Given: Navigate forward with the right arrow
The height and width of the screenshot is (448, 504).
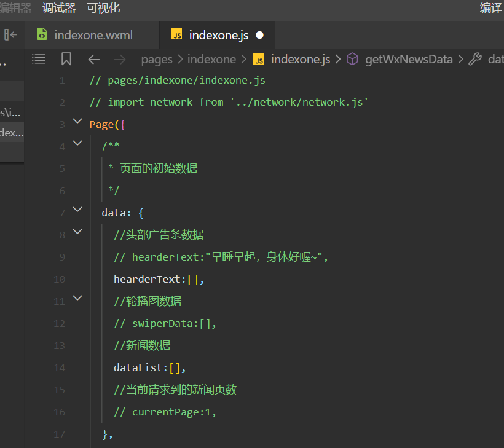Looking at the screenshot, I should pyautogui.click(x=120, y=59).
